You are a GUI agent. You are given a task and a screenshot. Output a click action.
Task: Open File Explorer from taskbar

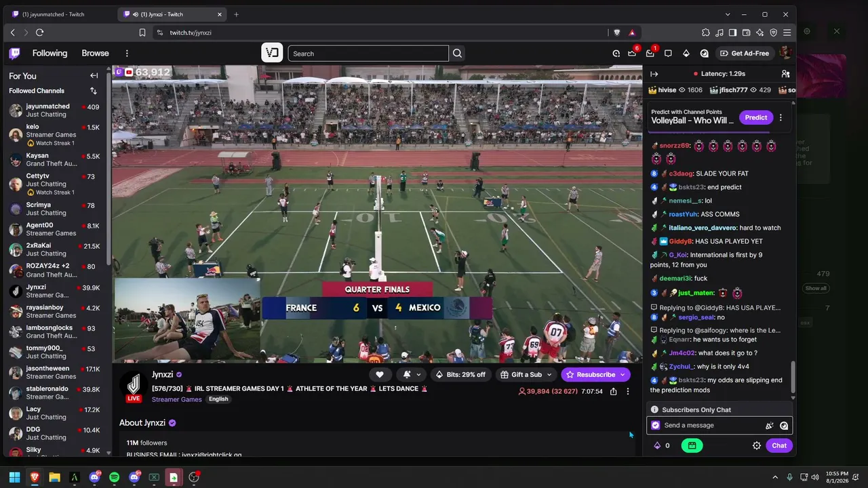[54, 477]
